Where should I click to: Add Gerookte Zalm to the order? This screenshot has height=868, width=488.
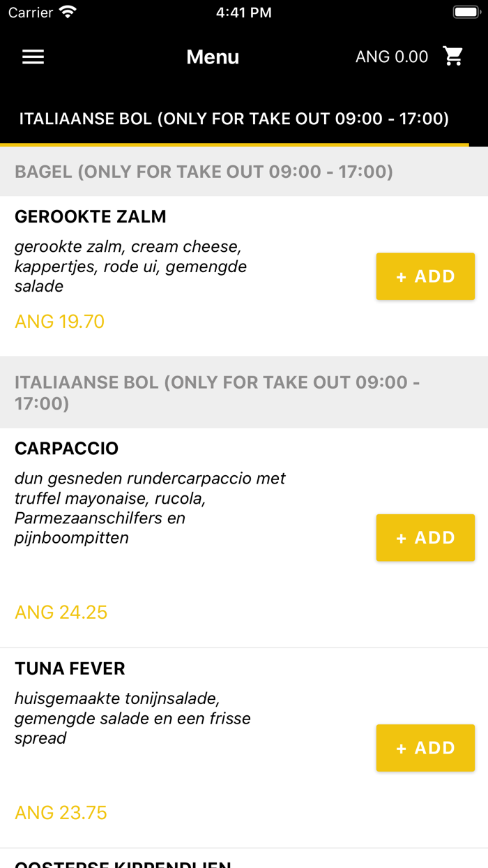pyautogui.click(x=425, y=276)
